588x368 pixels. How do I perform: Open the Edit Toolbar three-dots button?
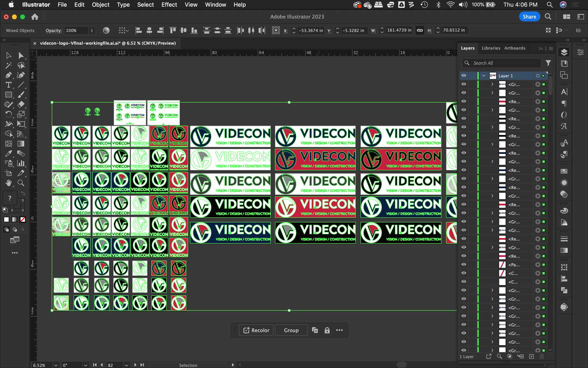click(x=15, y=253)
